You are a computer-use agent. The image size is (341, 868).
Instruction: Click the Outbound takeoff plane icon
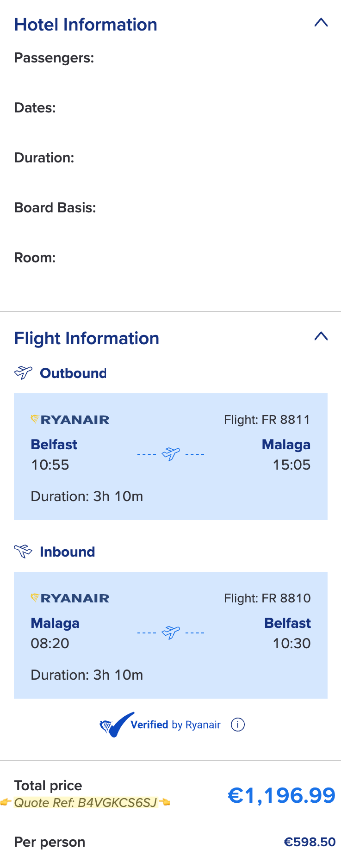click(x=23, y=372)
